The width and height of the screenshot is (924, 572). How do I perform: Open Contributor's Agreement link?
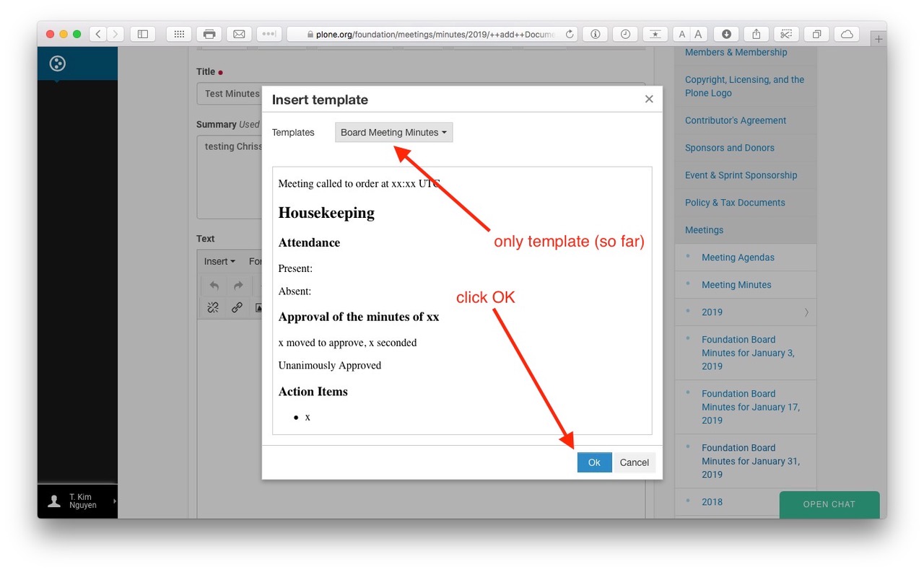pos(736,120)
